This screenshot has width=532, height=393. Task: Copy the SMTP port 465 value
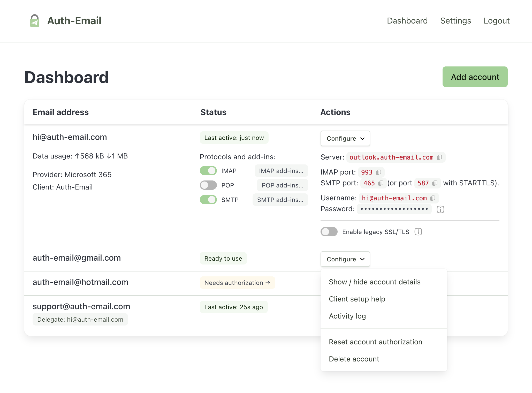tap(380, 183)
